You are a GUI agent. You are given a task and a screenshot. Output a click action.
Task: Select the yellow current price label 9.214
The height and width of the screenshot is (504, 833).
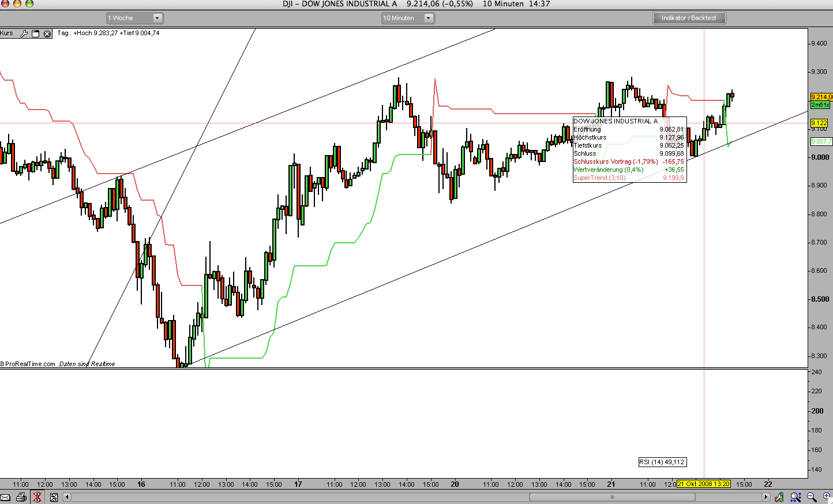tap(821, 97)
